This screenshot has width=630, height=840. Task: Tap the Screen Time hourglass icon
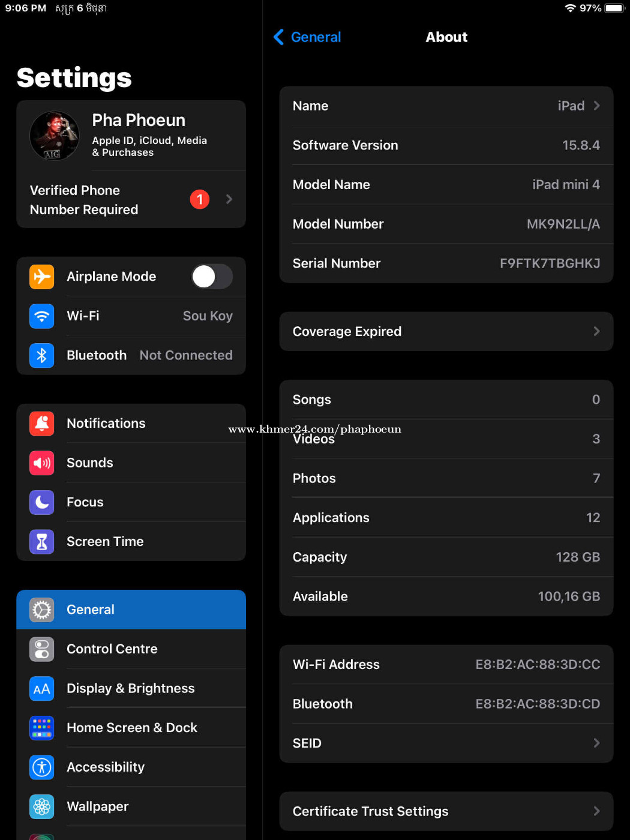[42, 542]
